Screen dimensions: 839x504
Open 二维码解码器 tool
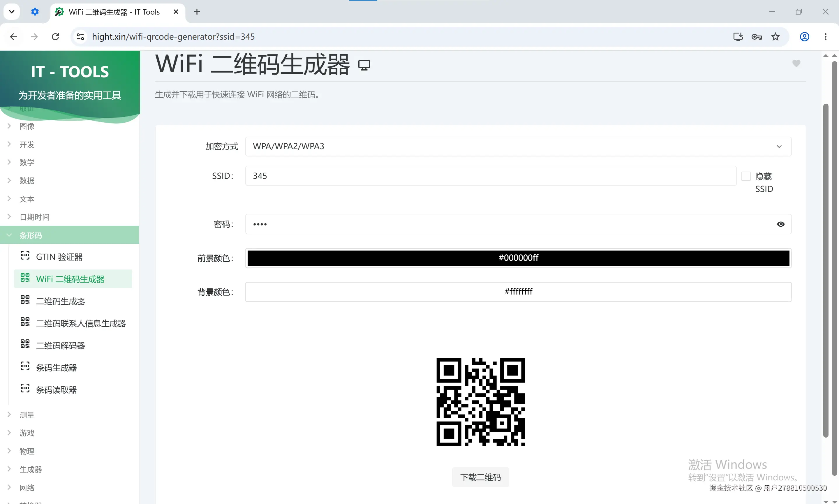click(73, 345)
